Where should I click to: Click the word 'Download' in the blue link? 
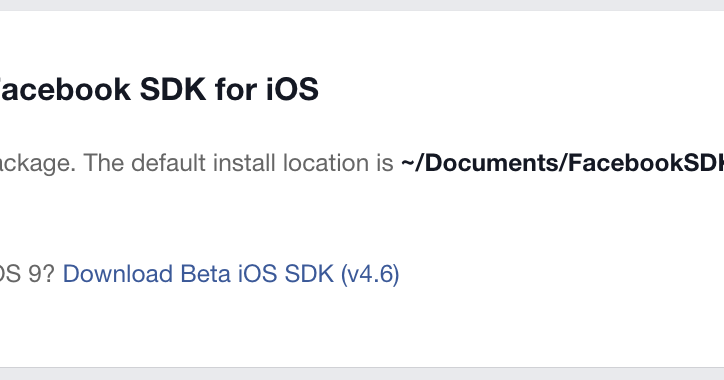(x=118, y=274)
